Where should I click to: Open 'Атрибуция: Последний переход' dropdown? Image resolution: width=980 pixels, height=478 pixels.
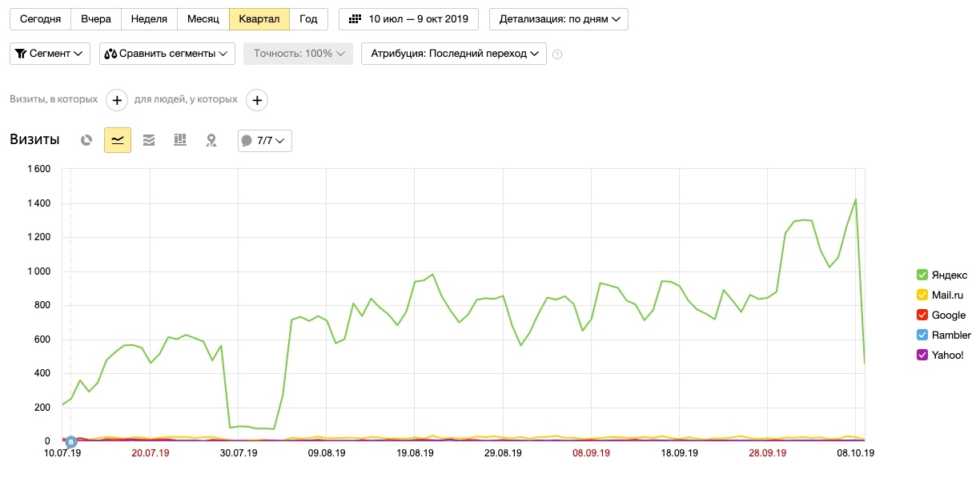(x=454, y=54)
